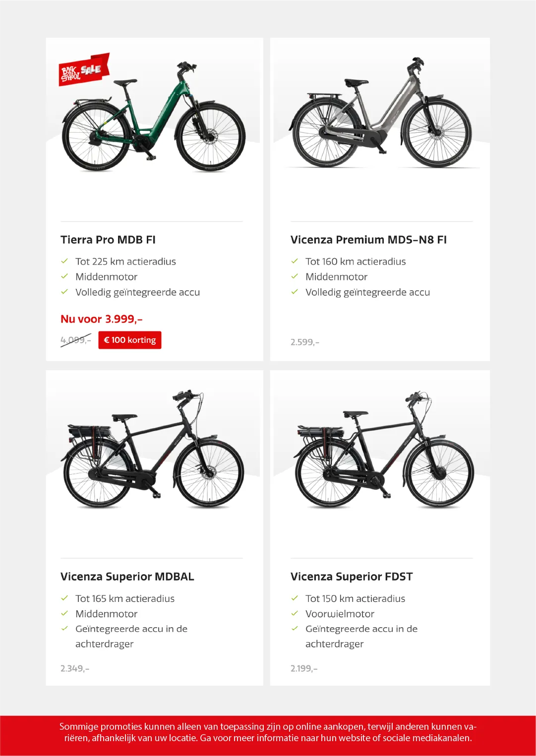Click the Tierra Pro Volledig geïntegreerde accu checkmark
Screen dimensions: 536x756
tap(64, 292)
